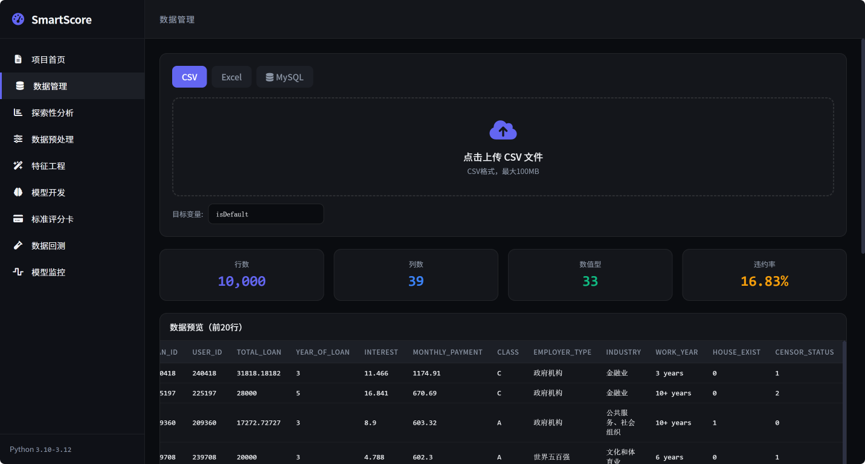Click the 列数 39 stat card
This screenshot has width=865, height=464.
point(416,275)
